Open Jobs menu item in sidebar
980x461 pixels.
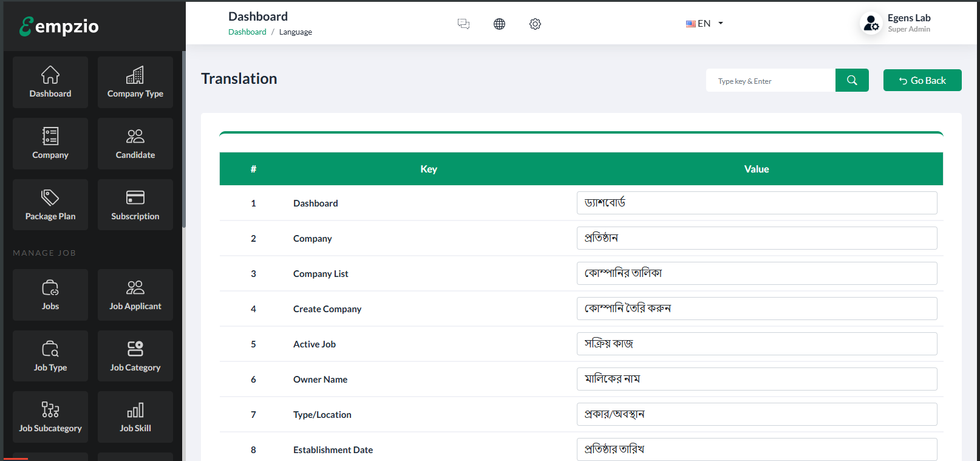50,295
